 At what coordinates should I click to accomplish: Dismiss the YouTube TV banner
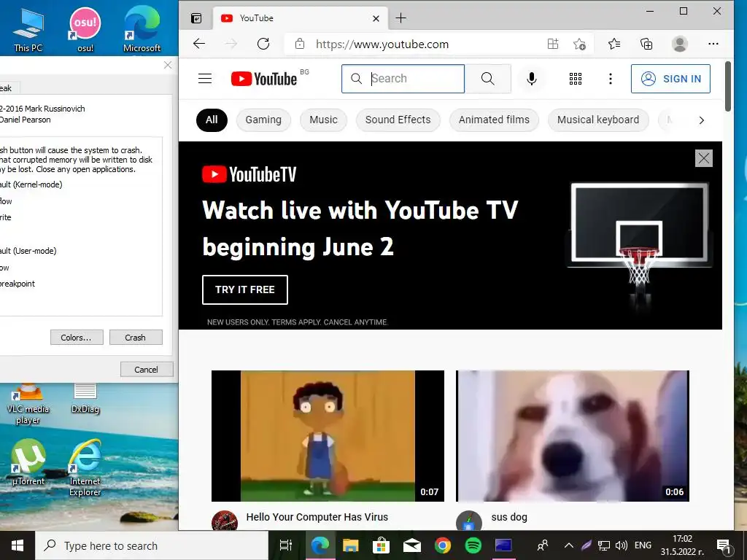[x=704, y=158]
